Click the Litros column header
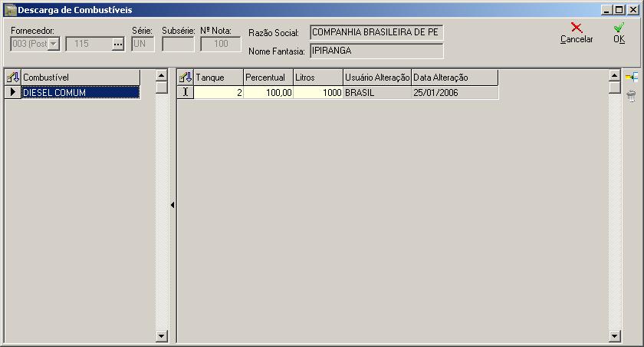The height and width of the screenshot is (347, 644). pos(318,78)
